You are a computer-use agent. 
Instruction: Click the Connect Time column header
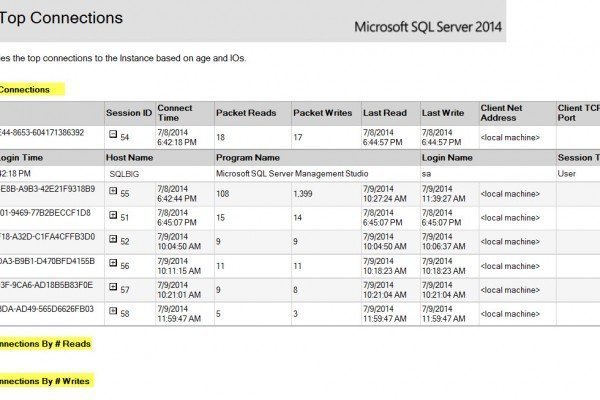click(x=174, y=113)
